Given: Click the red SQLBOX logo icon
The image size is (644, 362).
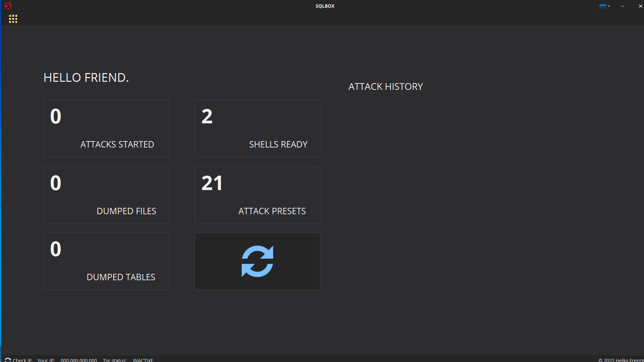Looking at the screenshot, I should pos(8,6).
